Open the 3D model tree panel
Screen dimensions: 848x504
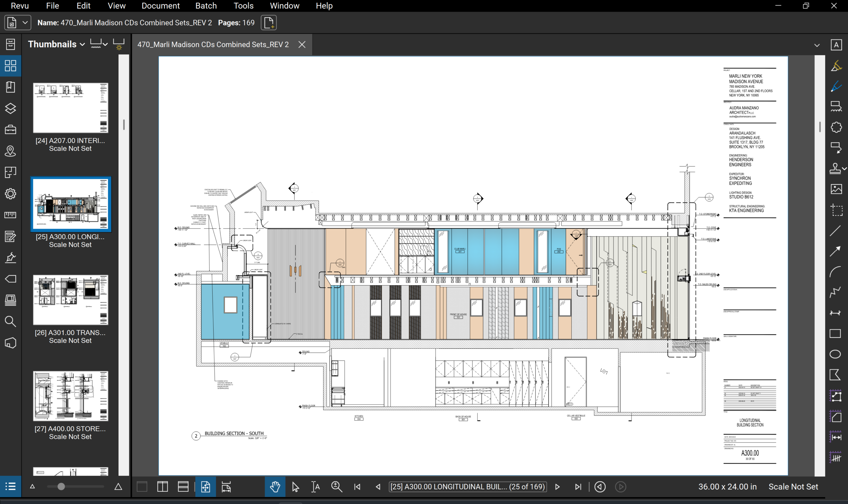[x=11, y=343]
